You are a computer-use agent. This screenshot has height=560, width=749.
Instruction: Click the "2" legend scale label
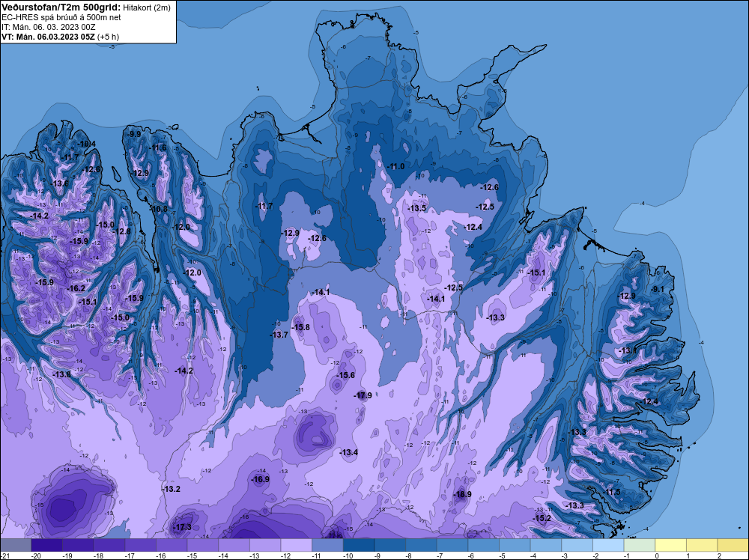(719, 556)
